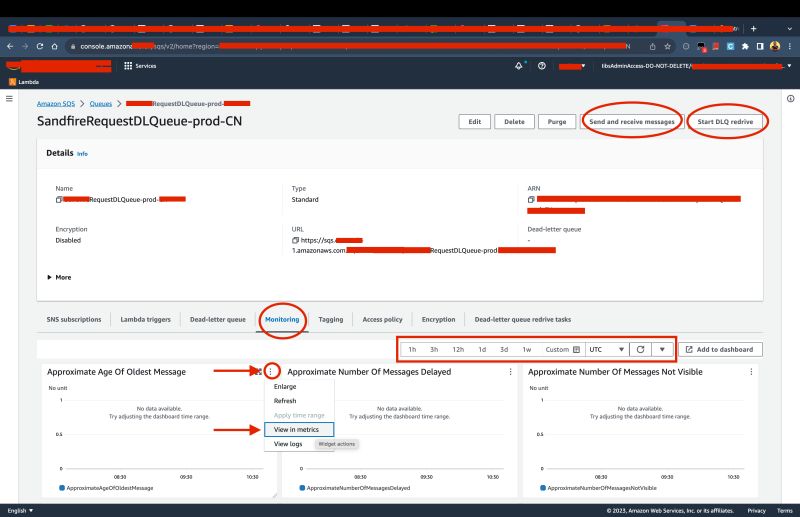Choose Refresh from widget menu
Viewport: 800px width, 517px height.
(x=299, y=401)
